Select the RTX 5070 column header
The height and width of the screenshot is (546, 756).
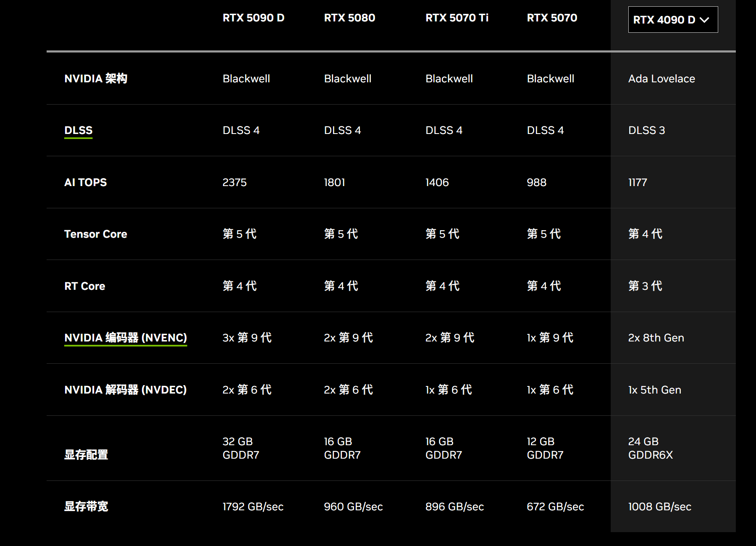(552, 18)
